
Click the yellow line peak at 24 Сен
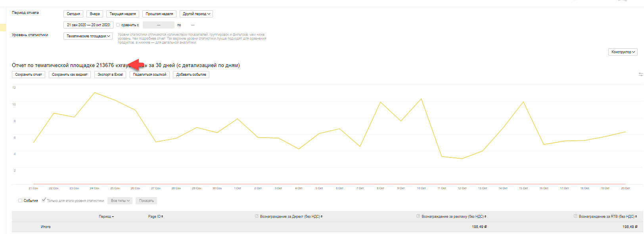point(94,92)
